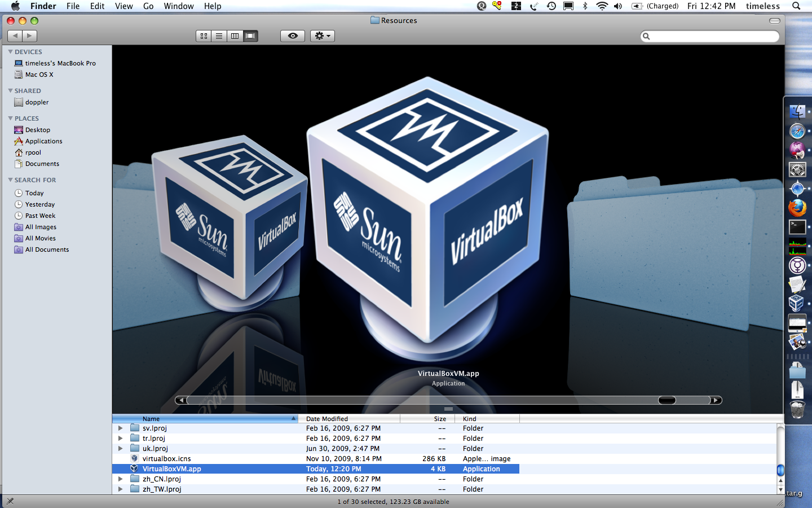This screenshot has height=508, width=812.
Task: Select Cover Flow view button
Action: [x=250, y=36]
